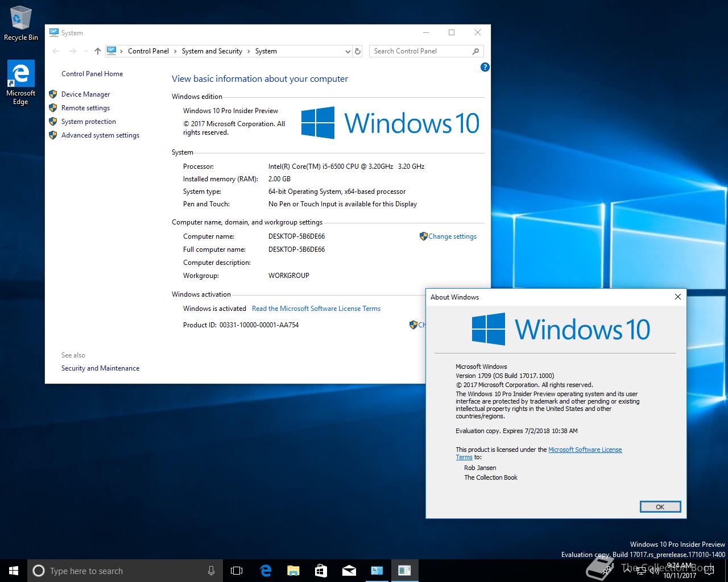
Task: Select the About Windows taskbar button
Action: click(x=404, y=571)
